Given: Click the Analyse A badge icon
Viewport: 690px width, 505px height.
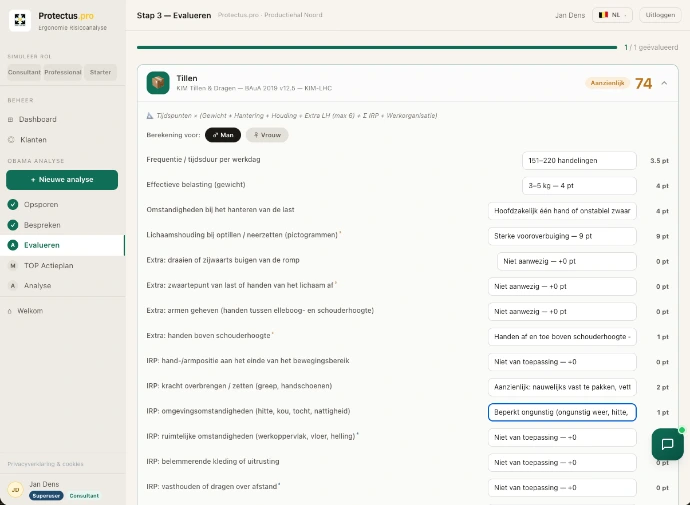Looking at the screenshot, I should pos(13,285).
